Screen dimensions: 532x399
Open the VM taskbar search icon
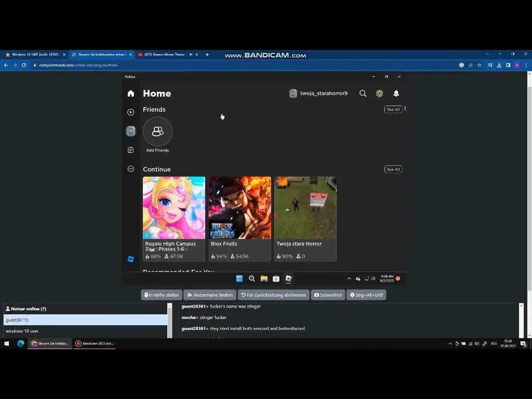252,278
